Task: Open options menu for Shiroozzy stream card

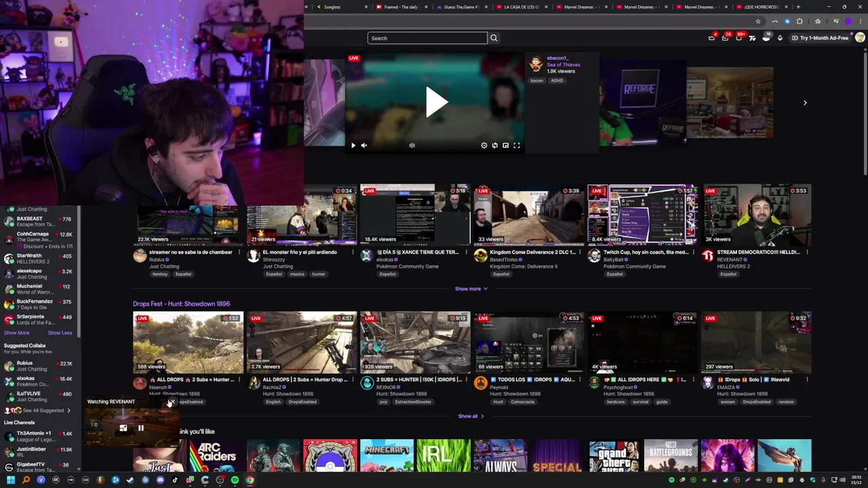Action: [x=353, y=252]
